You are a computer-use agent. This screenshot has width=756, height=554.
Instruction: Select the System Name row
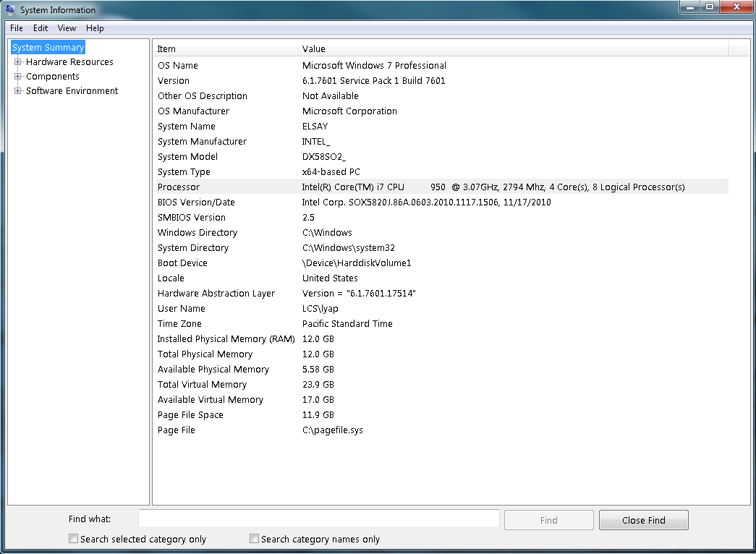click(x=443, y=127)
